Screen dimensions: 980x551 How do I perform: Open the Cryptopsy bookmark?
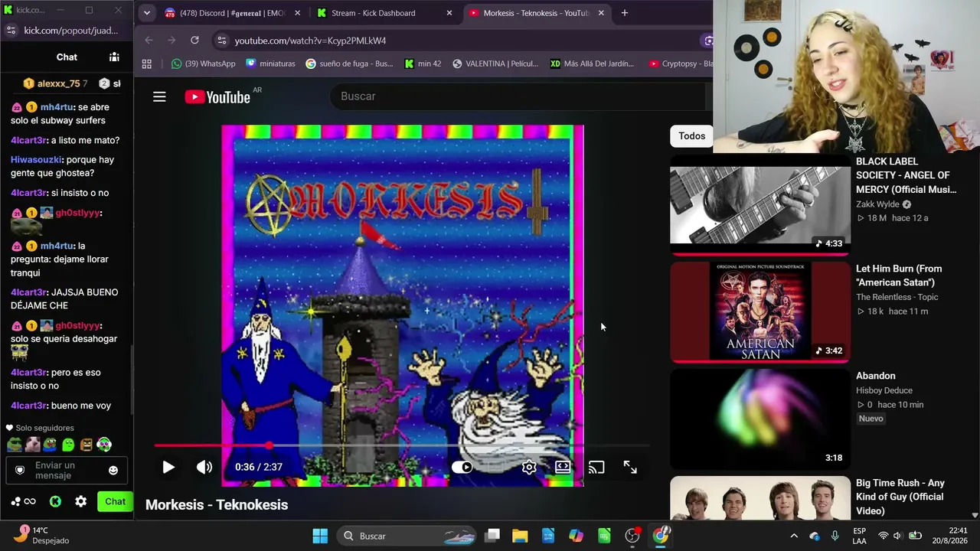click(x=680, y=64)
